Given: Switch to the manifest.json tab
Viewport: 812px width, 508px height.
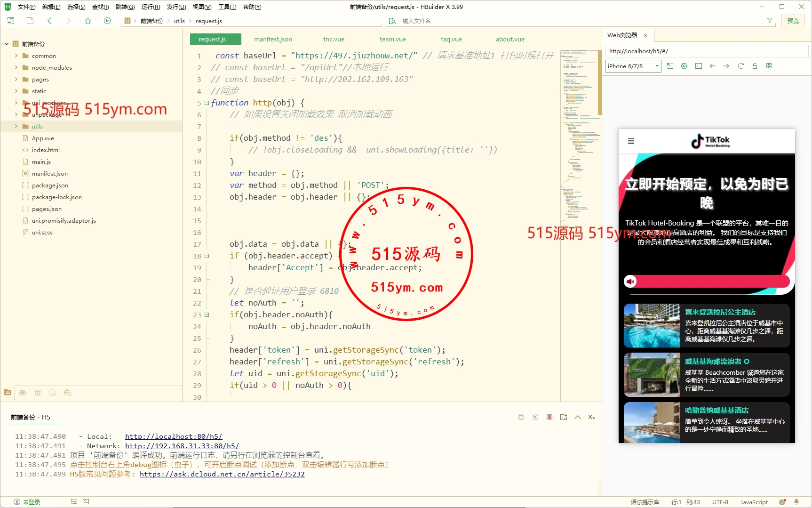Looking at the screenshot, I should tap(273, 39).
